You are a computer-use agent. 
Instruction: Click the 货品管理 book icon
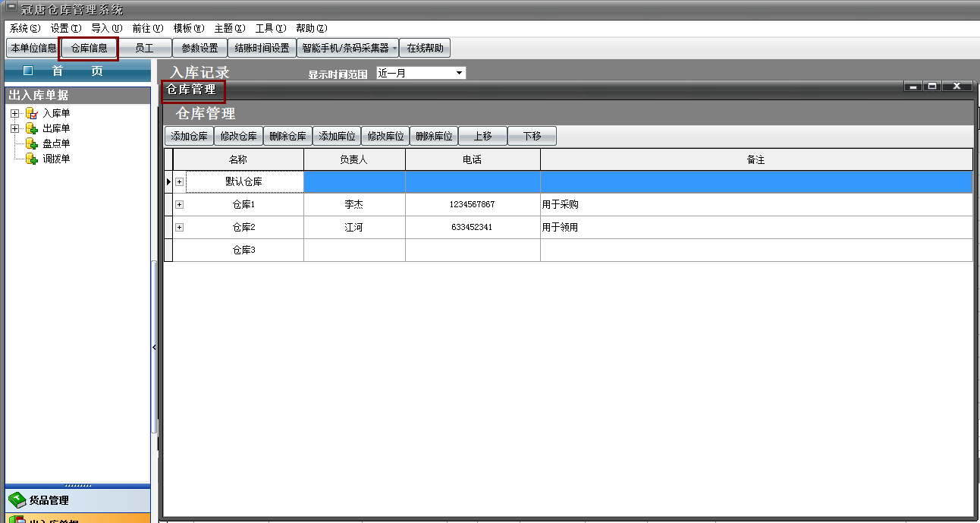[x=17, y=500]
